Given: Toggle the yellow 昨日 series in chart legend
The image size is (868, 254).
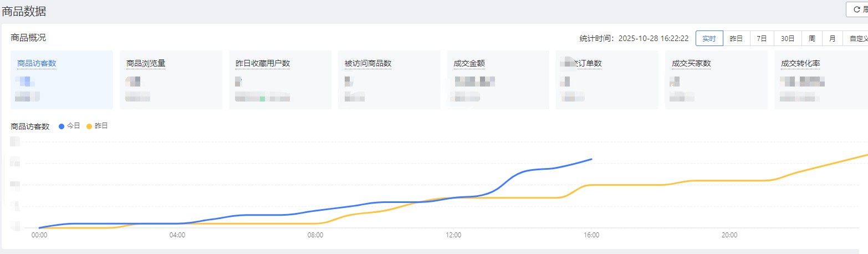Looking at the screenshot, I should [97, 126].
